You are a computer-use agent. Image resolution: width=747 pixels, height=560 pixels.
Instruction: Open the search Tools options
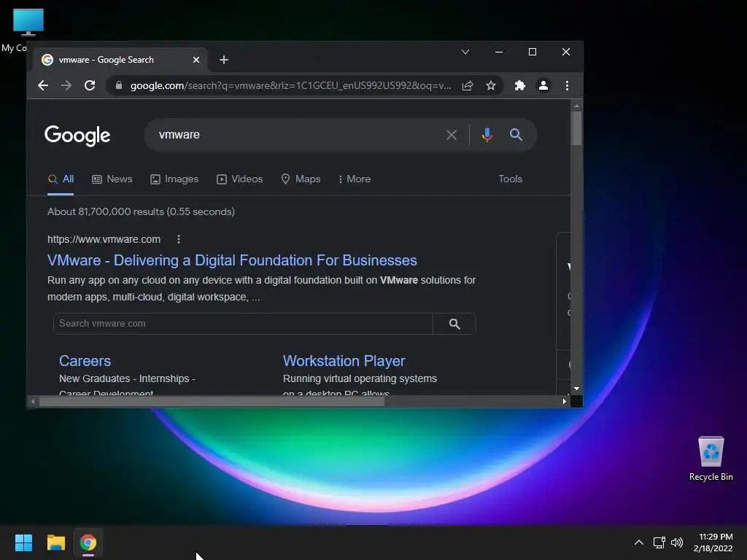point(510,179)
